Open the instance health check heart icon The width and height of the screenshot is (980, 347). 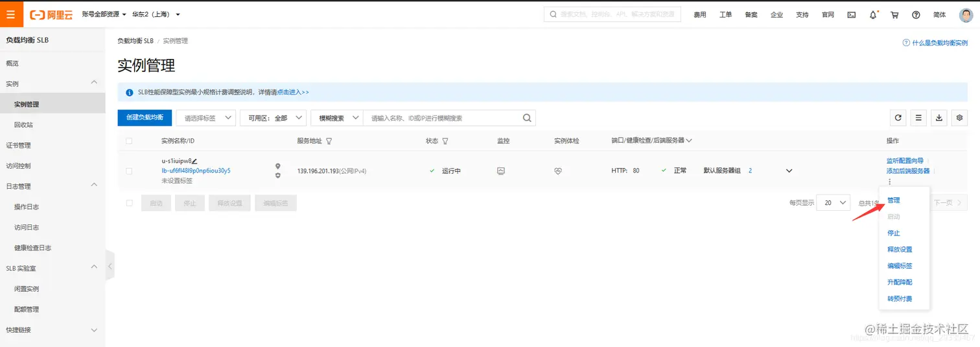point(557,171)
